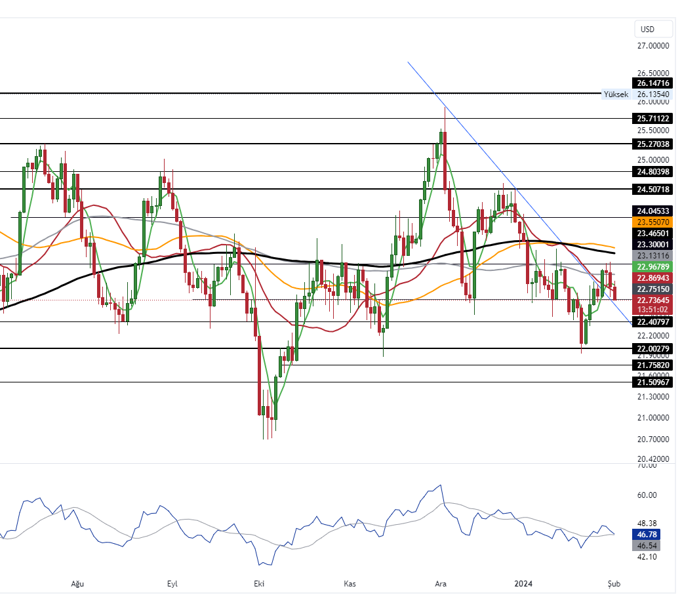The image size is (682, 616).
Task: Click the red 22.73645 current price label
Action: (x=652, y=300)
